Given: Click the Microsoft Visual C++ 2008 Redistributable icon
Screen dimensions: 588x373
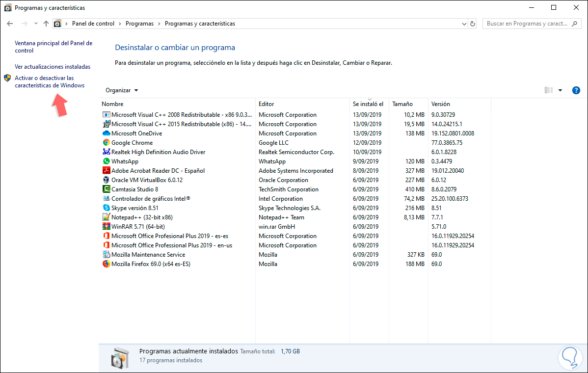Looking at the screenshot, I should pyautogui.click(x=107, y=115).
